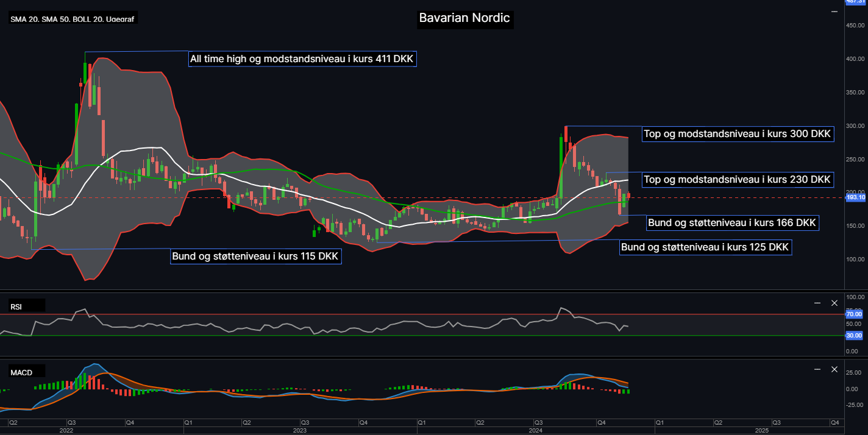Click the 2023 year label on timeline

point(299,430)
